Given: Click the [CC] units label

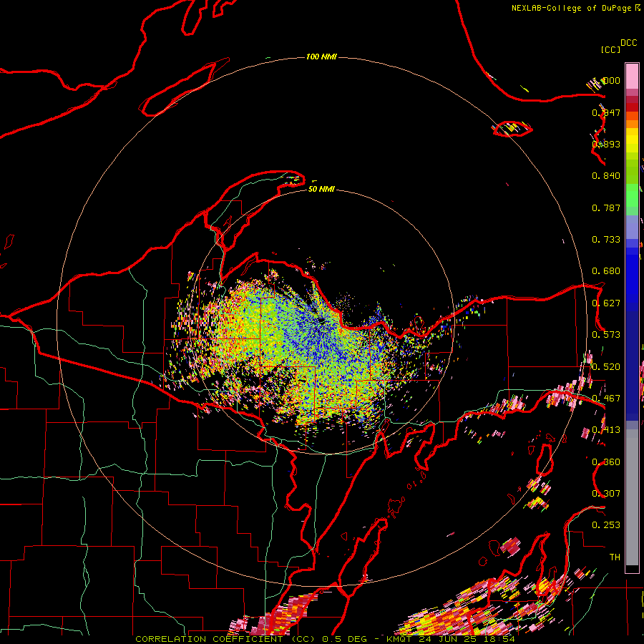Looking at the screenshot, I should pyautogui.click(x=611, y=49).
